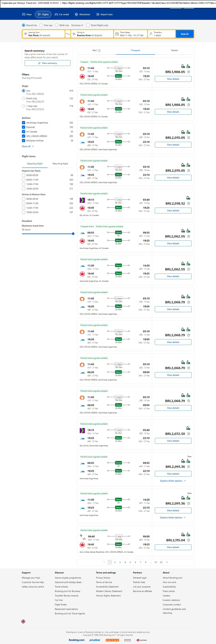The height and width of the screenshot is (644, 216).
Task: Select the One way radio button
Action: [x=41, y=25]
